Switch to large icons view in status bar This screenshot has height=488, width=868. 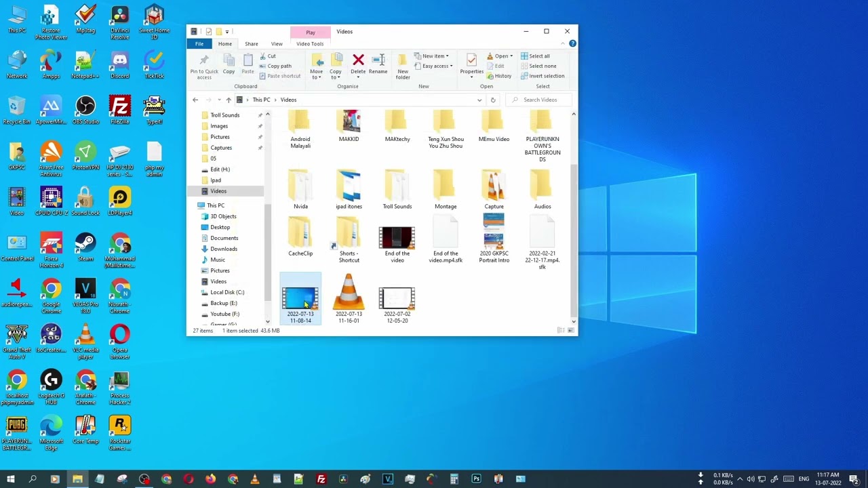click(x=571, y=330)
